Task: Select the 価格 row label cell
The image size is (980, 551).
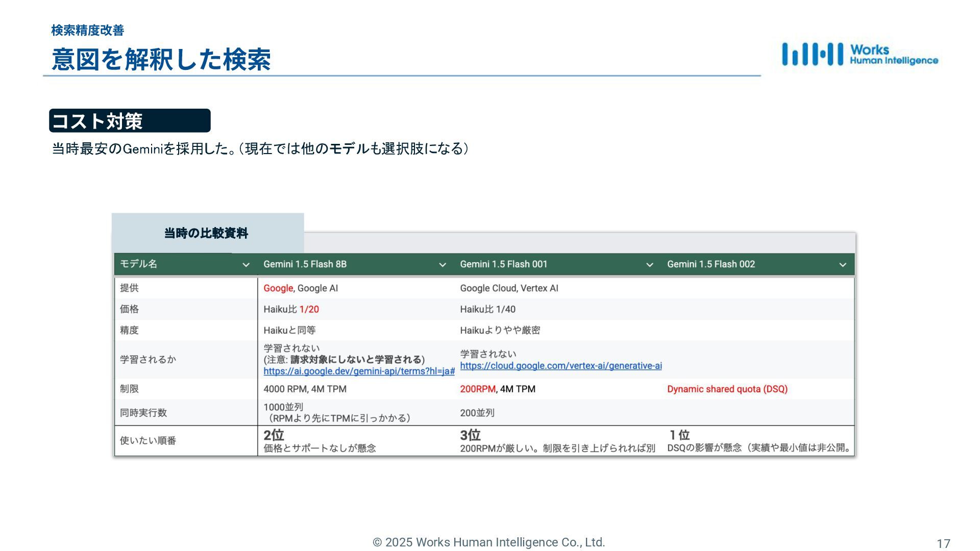Action: (x=129, y=309)
